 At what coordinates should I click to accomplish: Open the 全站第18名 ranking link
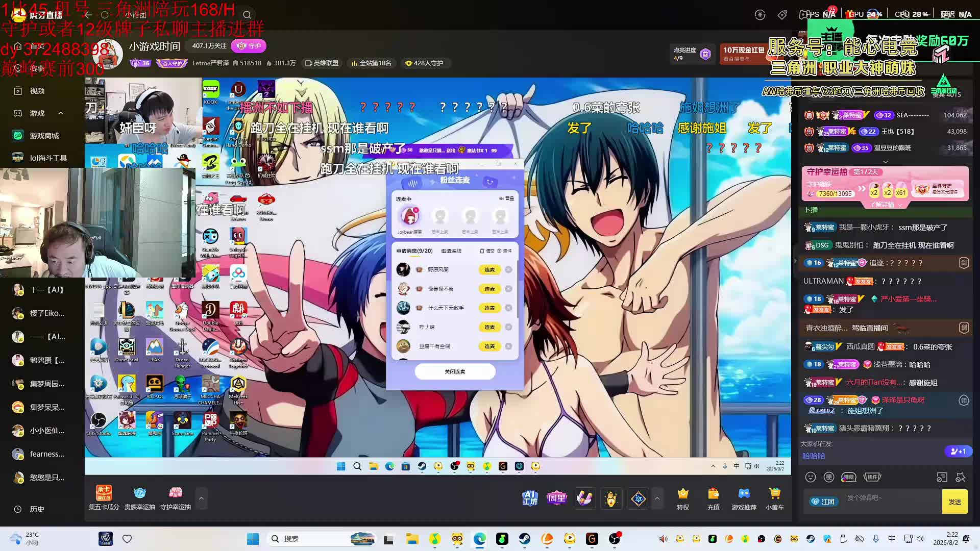point(372,63)
